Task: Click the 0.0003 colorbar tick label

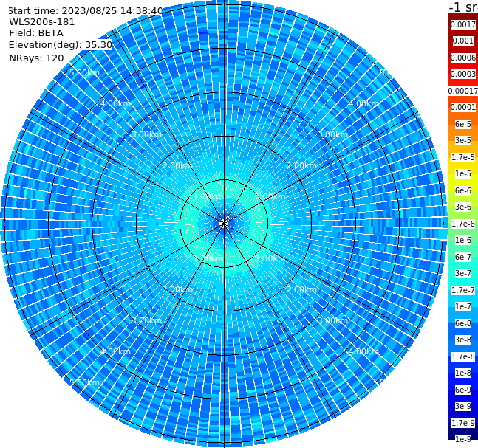Action: pos(463,74)
